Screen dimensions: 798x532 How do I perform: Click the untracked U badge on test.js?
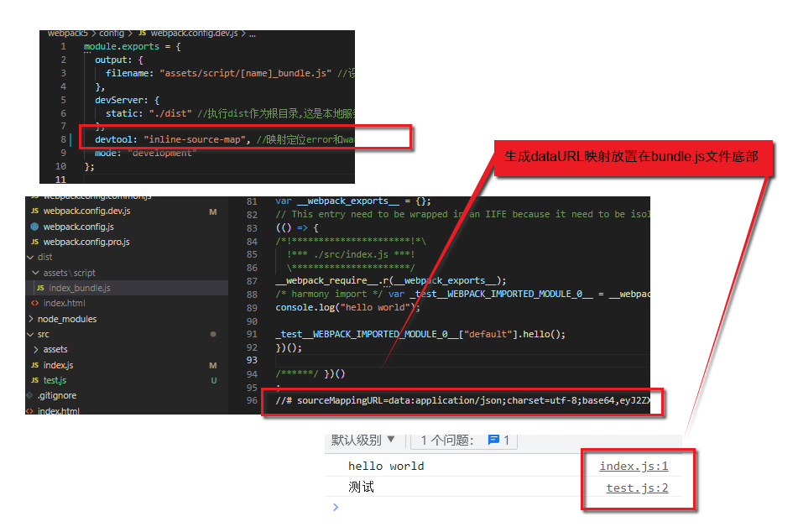(x=214, y=380)
